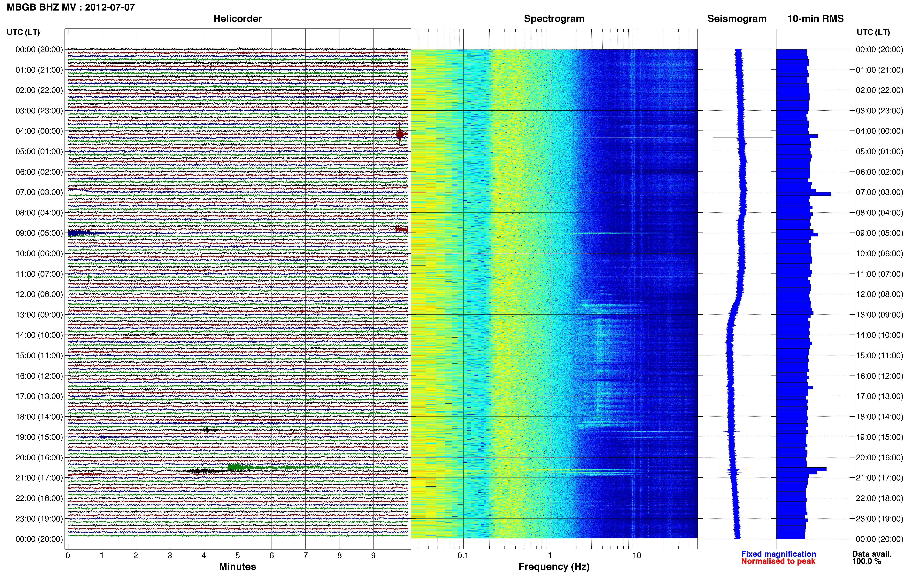Click frequency tick label '10'
Viewport: 924px width, 578px height.
636,555
